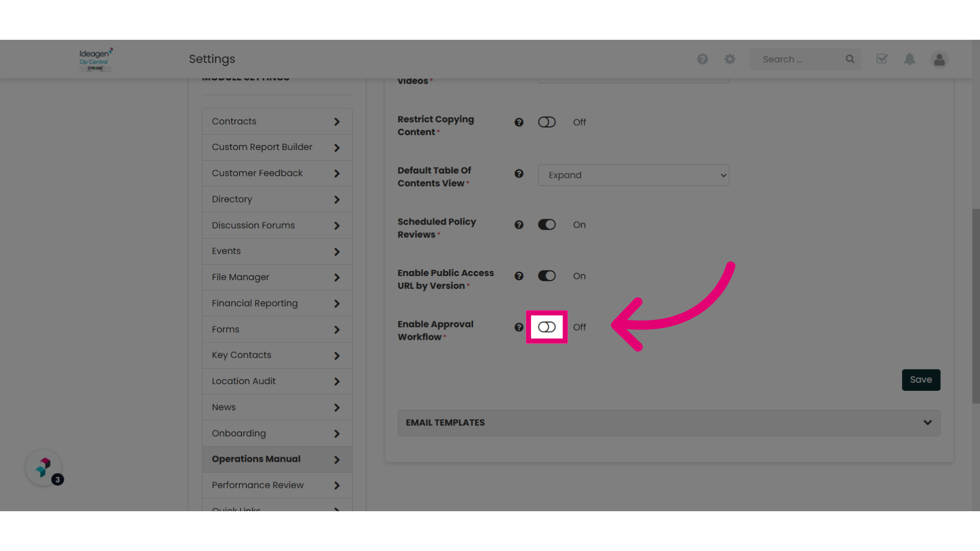Viewport: 980px width, 551px height.
Task: Click help icon beside Default Table Of Contents View
Action: pos(519,173)
